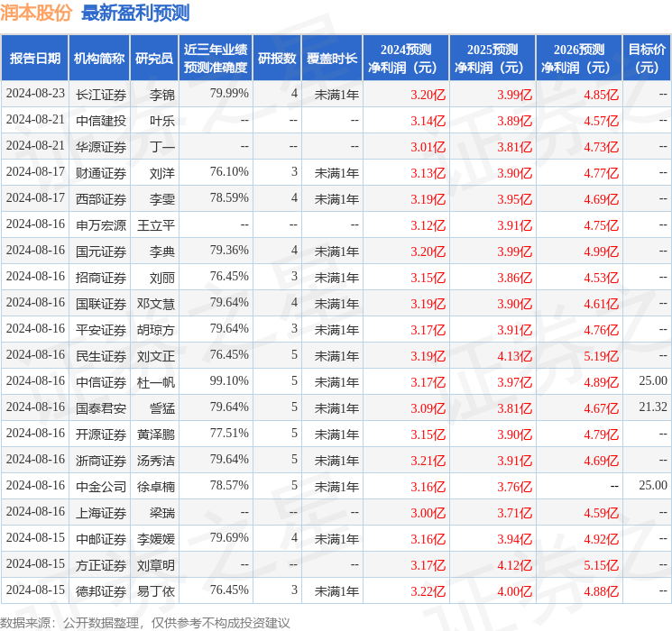This screenshot has width=672, height=631.
Task: Click the 平安证券 institution cell
Action: pyautogui.click(x=101, y=330)
